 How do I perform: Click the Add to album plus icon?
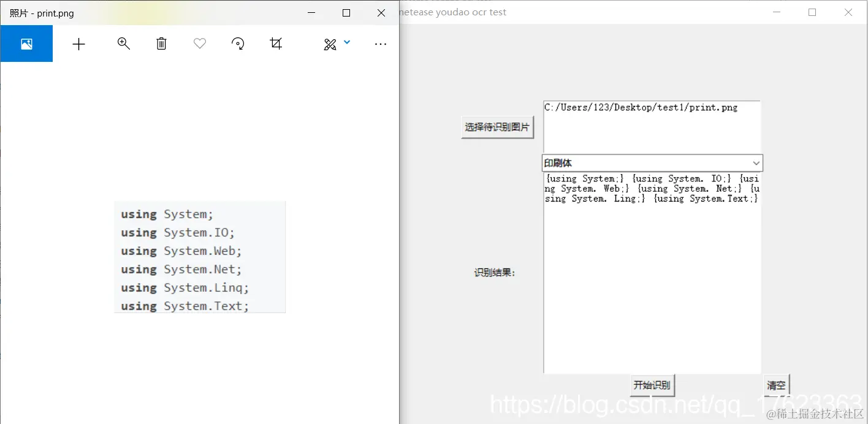coord(78,44)
